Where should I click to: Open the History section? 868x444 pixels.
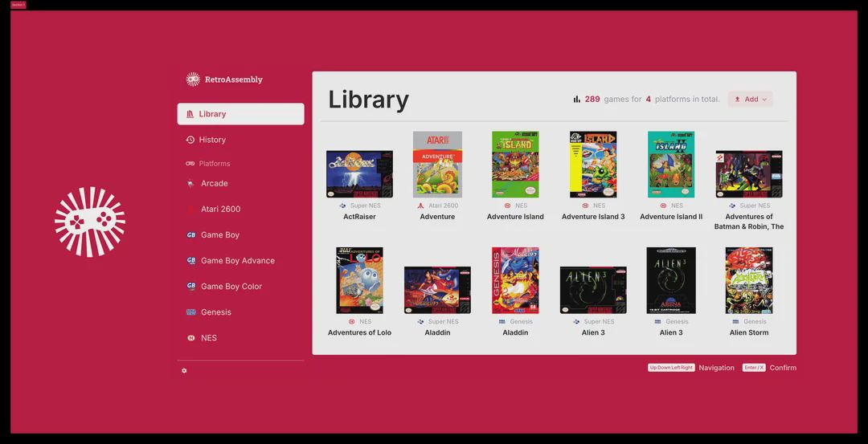tap(241, 140)
